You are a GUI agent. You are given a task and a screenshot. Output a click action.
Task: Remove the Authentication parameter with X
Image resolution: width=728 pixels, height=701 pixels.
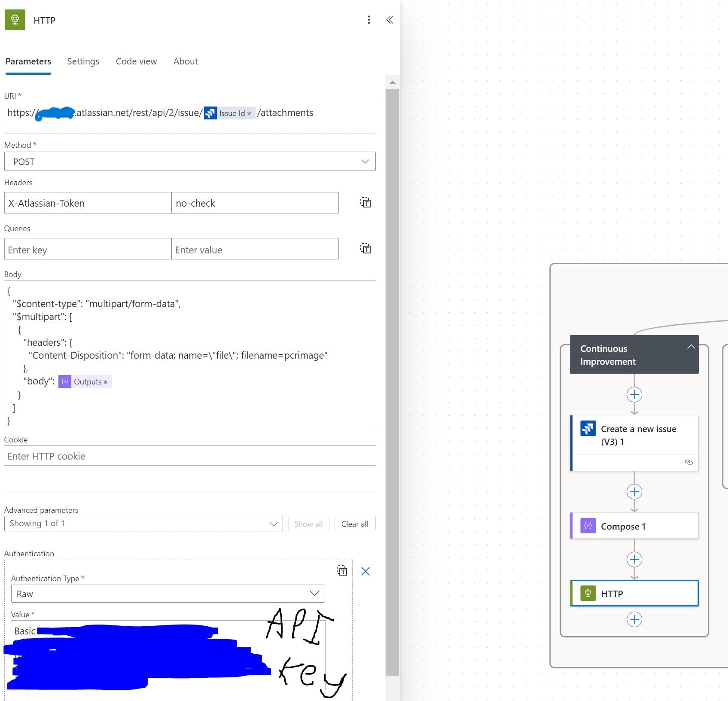tap(366, 571)
